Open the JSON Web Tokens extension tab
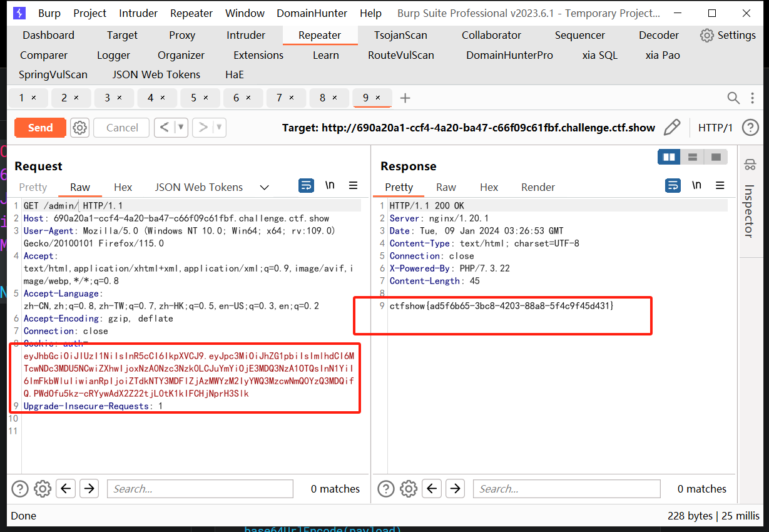The width and height of the screenshot is (769, 532). (156, 74)
